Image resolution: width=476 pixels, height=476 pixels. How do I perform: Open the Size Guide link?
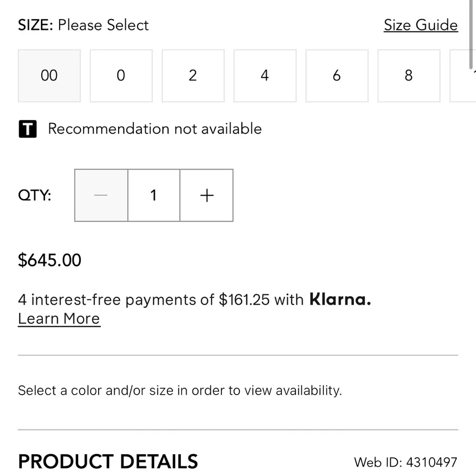click(x=421, y=25)
